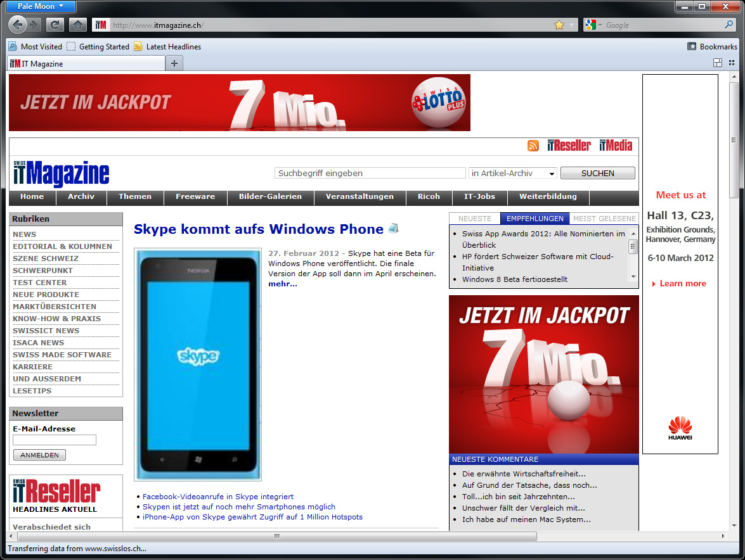Open the Themen navigation menu item

(135, 196)
